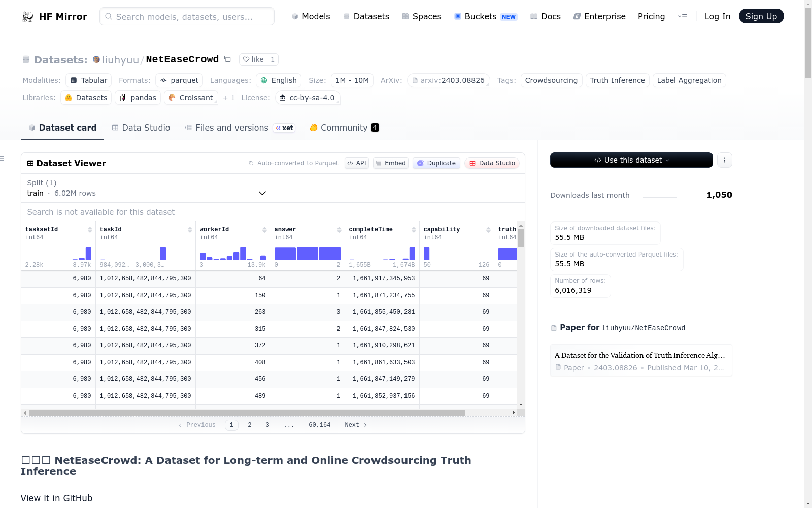This screenshot has width=812, height=508.
Task: Click the liuhyuu user avatar icon
Action: [x=96, y=59]
